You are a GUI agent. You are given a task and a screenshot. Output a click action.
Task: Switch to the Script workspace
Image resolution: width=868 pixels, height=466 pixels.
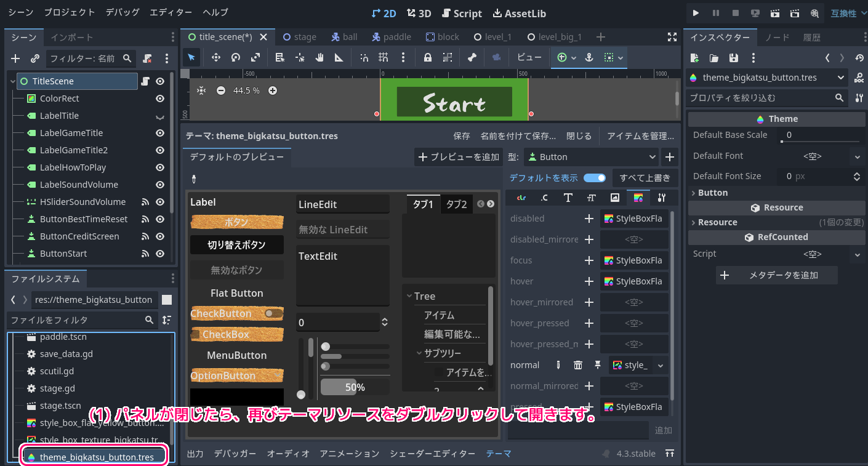coord(461,13)
